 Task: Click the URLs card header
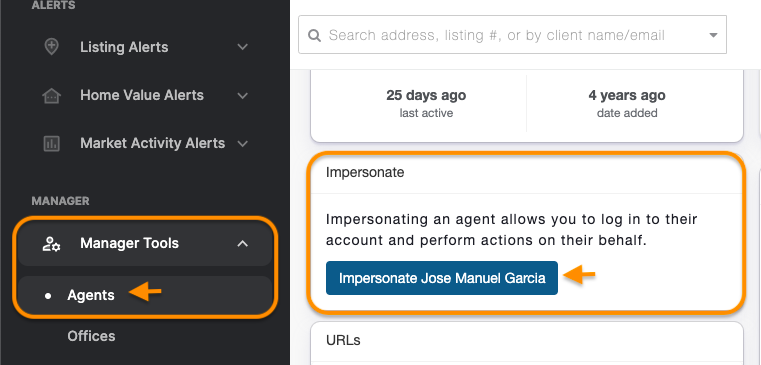pos(527,341)
